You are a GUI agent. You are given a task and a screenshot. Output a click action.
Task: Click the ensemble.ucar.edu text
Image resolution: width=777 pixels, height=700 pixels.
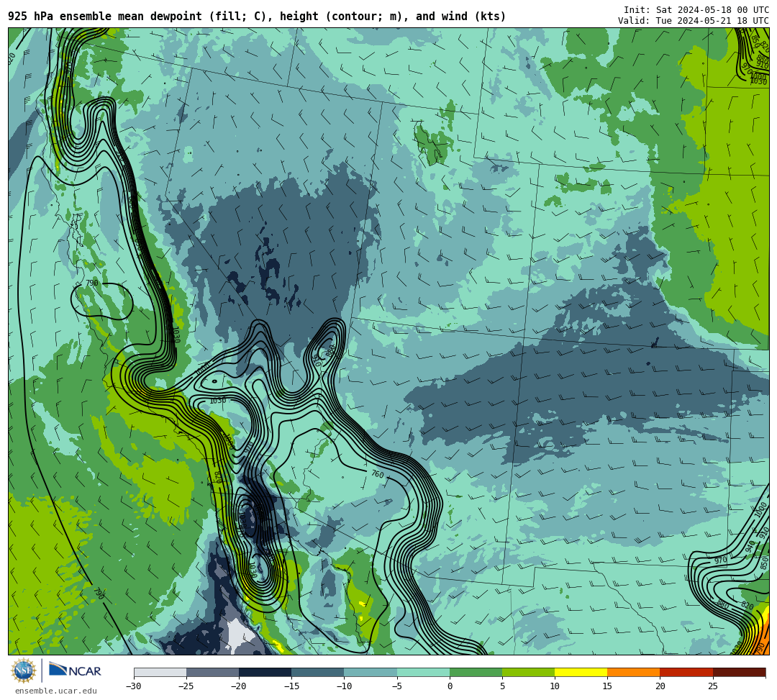[x=56, y=691]
